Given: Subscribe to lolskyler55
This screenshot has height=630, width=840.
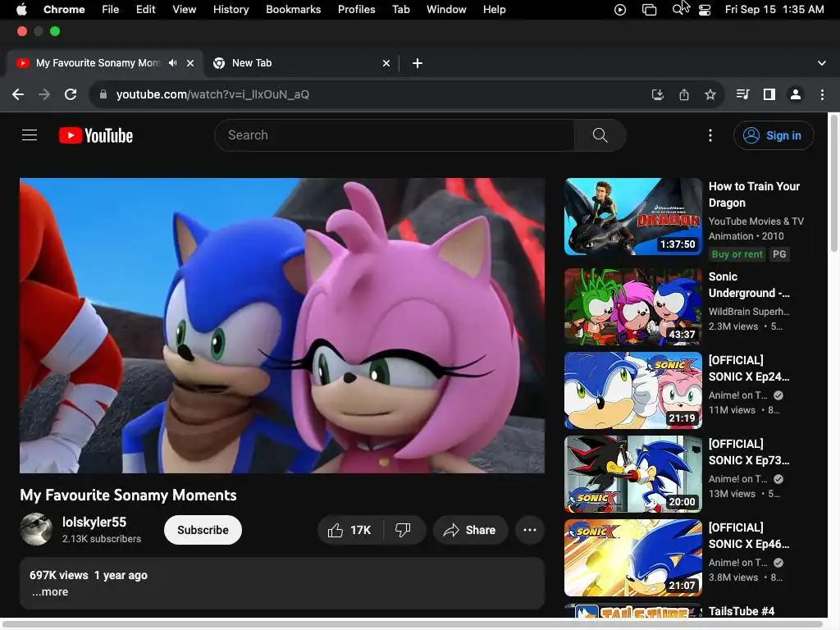Looking at the screenshot, I should (x=203, y=530).
